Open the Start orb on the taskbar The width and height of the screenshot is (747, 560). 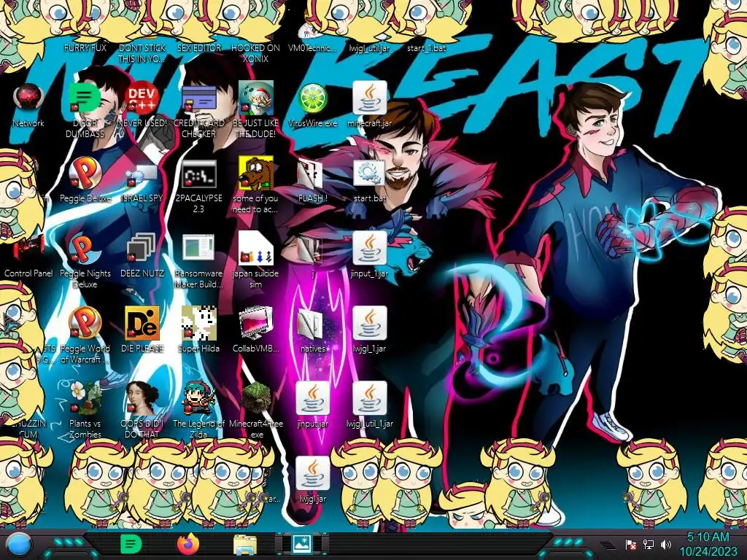20,544
